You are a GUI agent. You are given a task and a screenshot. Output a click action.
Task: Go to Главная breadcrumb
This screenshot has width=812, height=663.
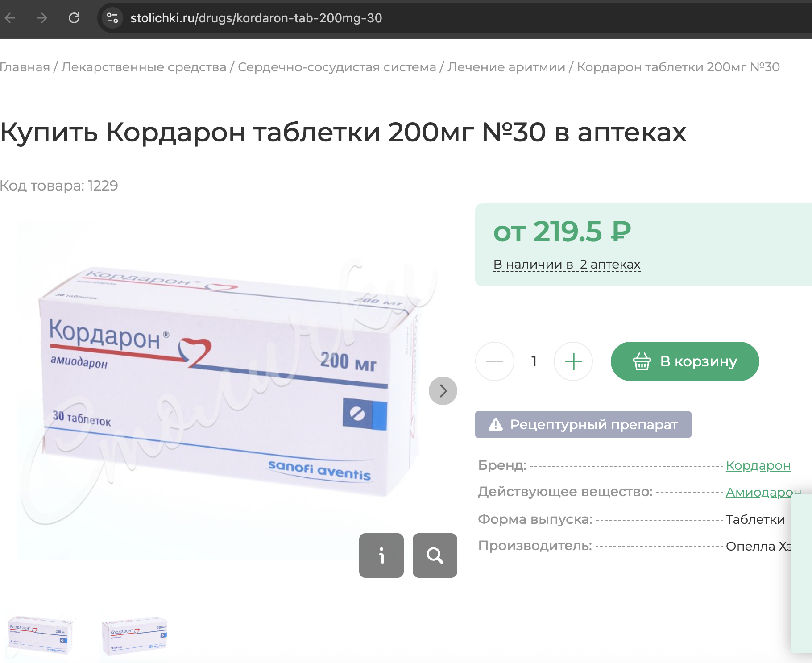pyautogui.click(x=25, y=67)
